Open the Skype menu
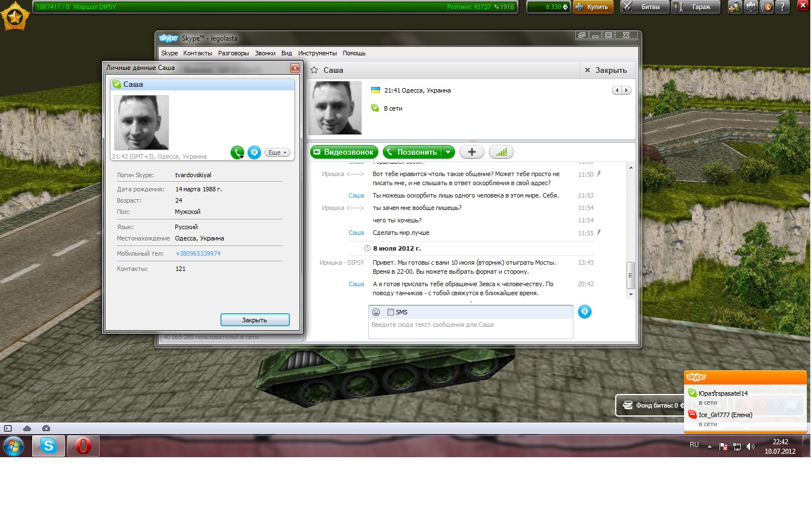Image resolution: width=812 pixels, height=508 pixels. coord(169,53)
